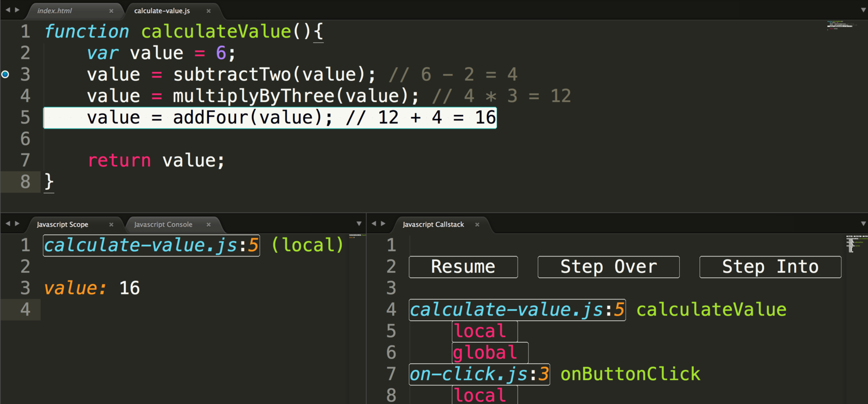The height and width of the screenshot is (404, 868).
Task: Close the calculate-value.js tab
Action: 208,11
